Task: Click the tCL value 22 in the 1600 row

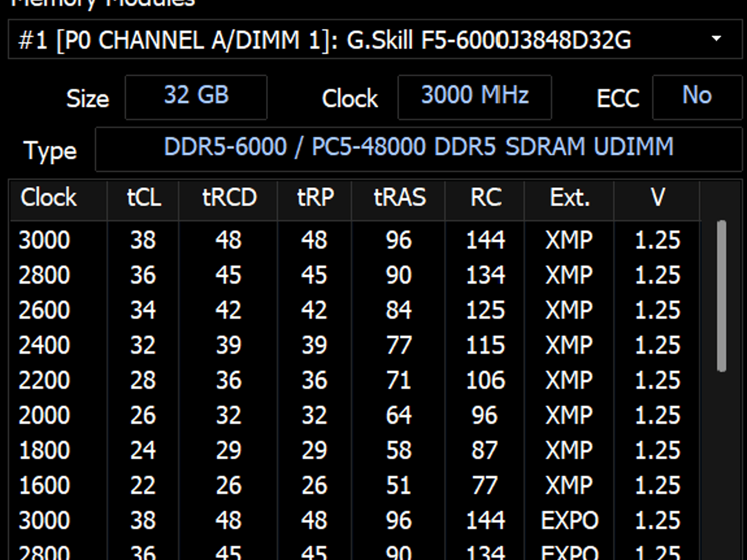Action: [143, 485]
